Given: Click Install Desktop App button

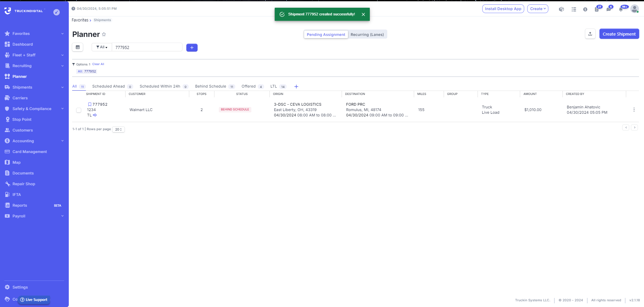Looking at the screenshot, I should 503,9.
